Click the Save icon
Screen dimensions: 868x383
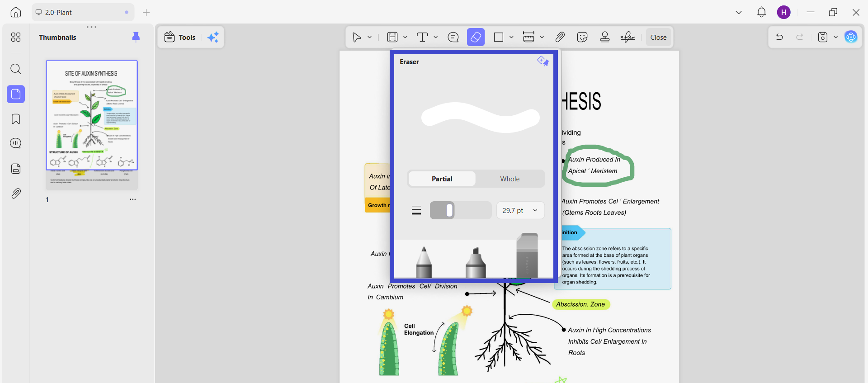(x=823, y=37)
